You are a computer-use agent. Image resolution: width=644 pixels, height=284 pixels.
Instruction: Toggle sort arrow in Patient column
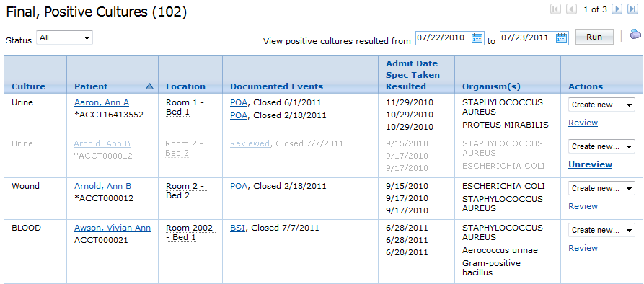coord(149,86)
